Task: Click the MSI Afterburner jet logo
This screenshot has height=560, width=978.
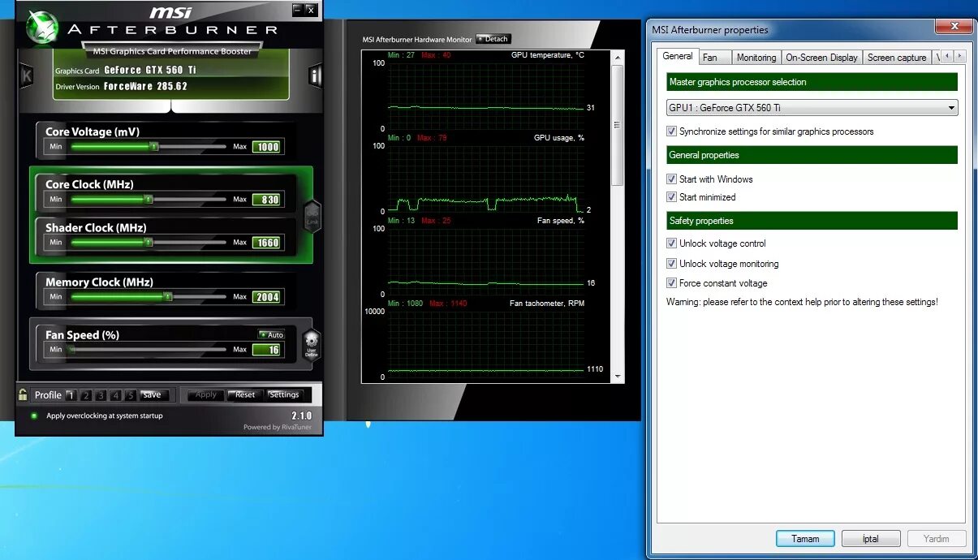Action: pyautogui.click(x=41, y=27)
